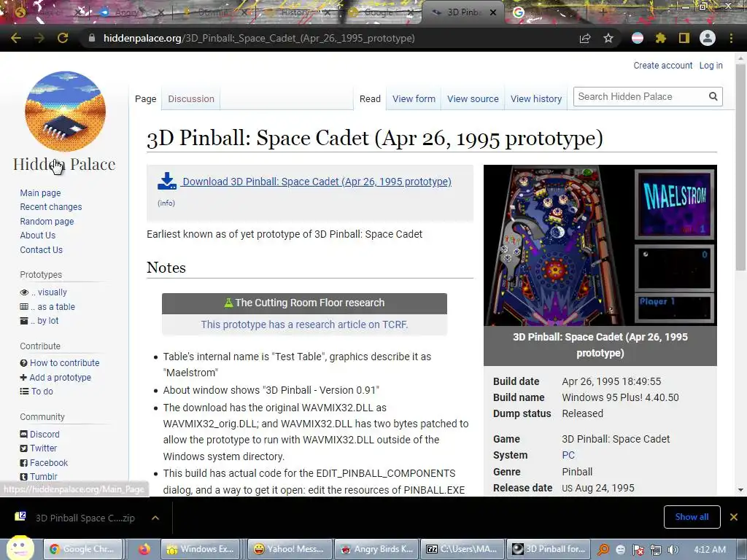Click Create account link
Viewport: 747px width, 560px height.
(x=662, y=65)
